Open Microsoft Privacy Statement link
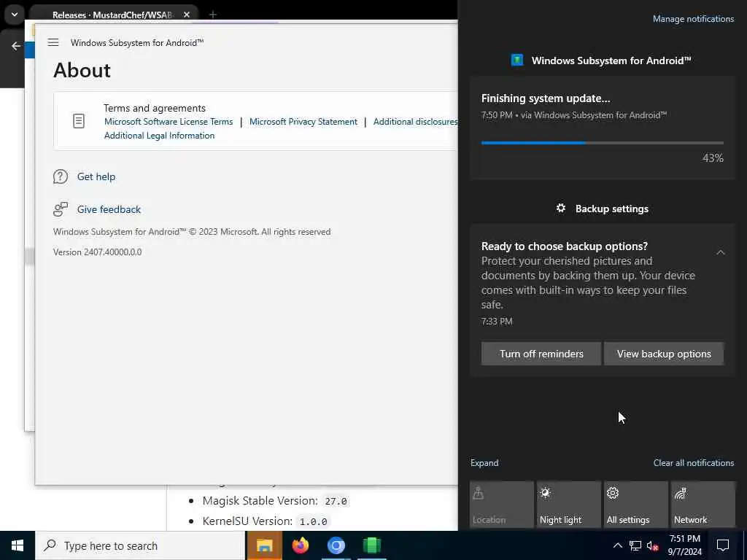Image resolution: width=747 pixels, height=560 pixels. (303, 122)
